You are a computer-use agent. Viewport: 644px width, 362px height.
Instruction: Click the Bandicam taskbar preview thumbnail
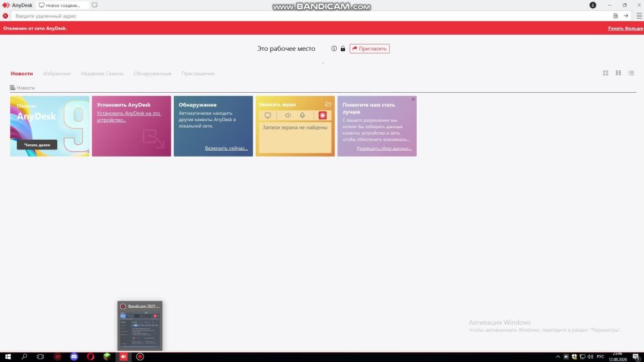point(140,327)
